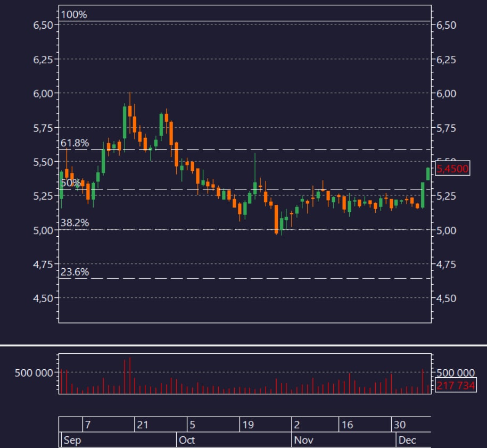This screenshot has width=487, height=448.
Task: Click the 6,25 label on right price axis
Action: click(447, 60)
